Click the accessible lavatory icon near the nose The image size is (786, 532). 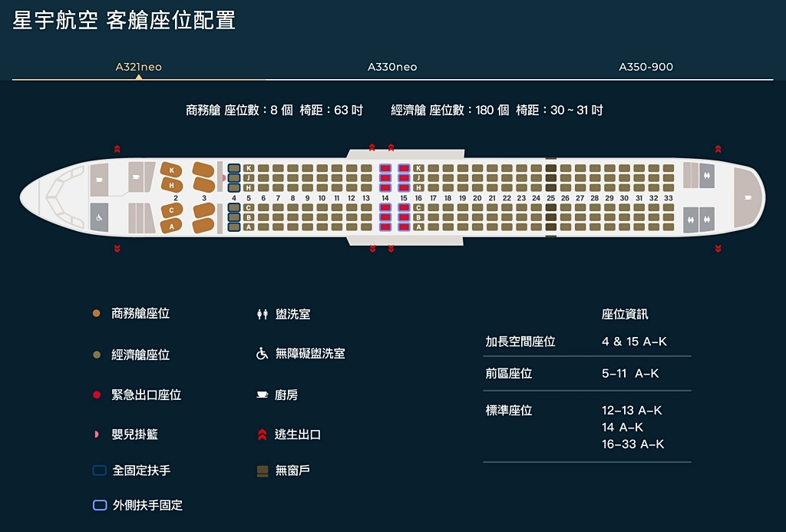coord(99,217)
